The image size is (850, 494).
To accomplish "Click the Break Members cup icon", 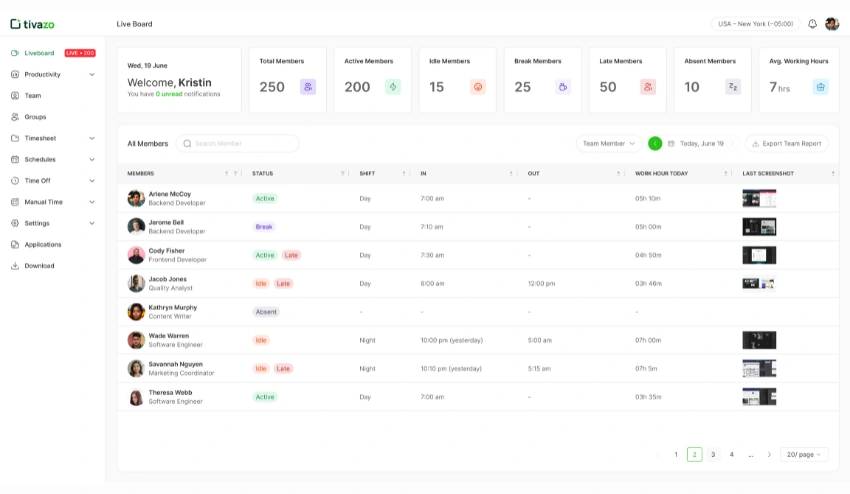I will (x=563, y=87).
